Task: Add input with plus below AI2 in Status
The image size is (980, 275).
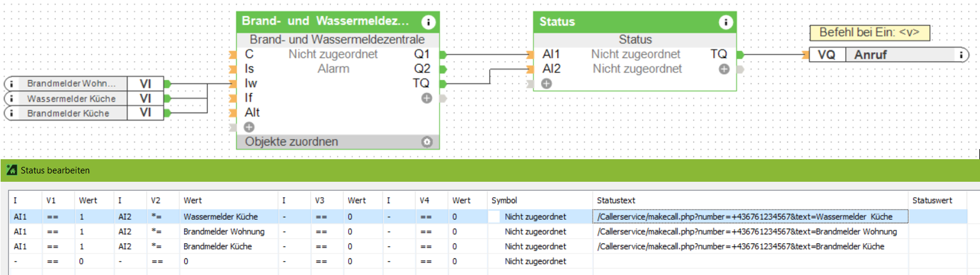Action: (546, 84)
